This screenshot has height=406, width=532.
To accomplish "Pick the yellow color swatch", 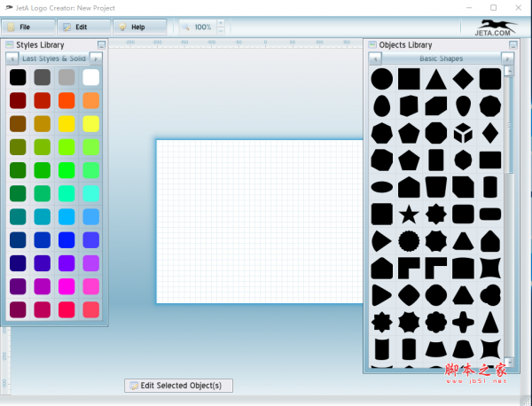I will [66, 123].
